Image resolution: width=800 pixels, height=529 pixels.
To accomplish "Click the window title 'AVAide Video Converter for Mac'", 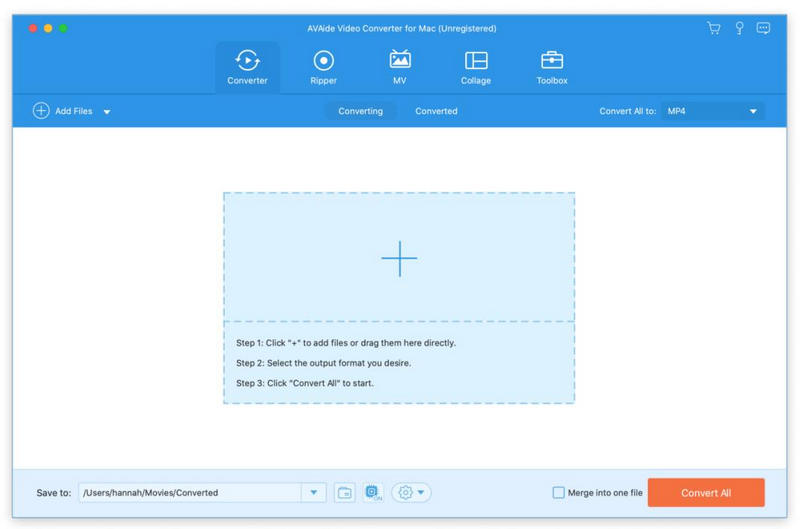I will pos(402,29).
